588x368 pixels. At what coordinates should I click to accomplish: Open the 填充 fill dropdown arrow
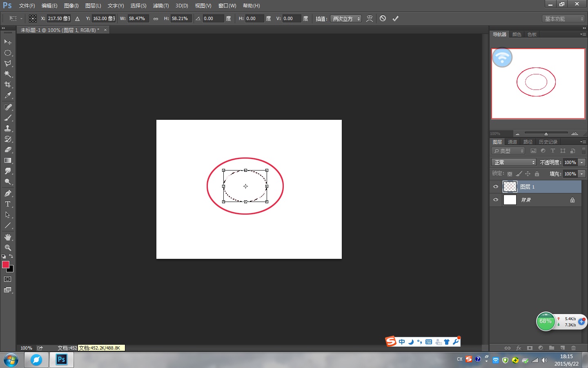click(x=582, y=174)
